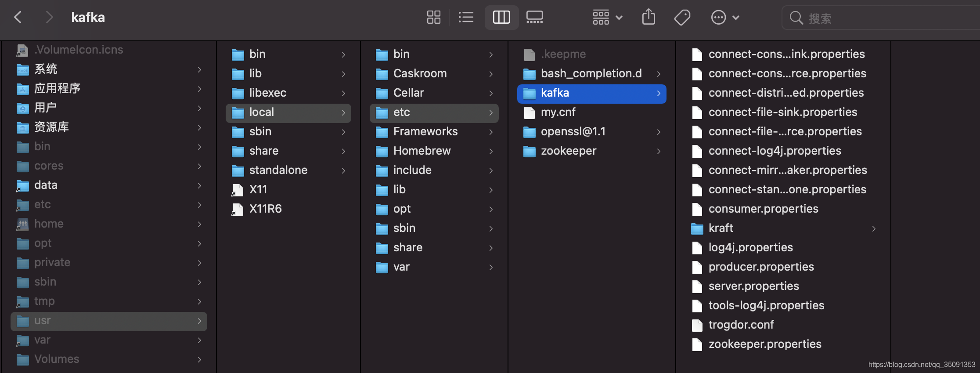Select the standalone folder
Screen dimensions: 980x373
(288, 170)
